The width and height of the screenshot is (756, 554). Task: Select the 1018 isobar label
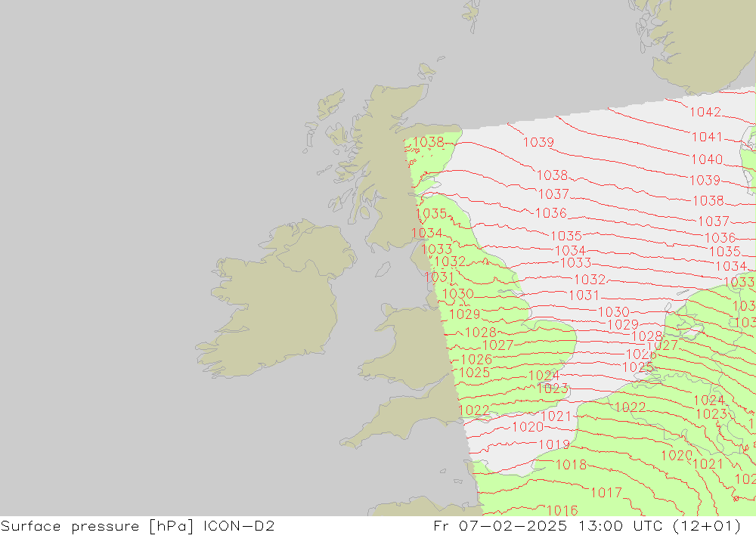572,465
